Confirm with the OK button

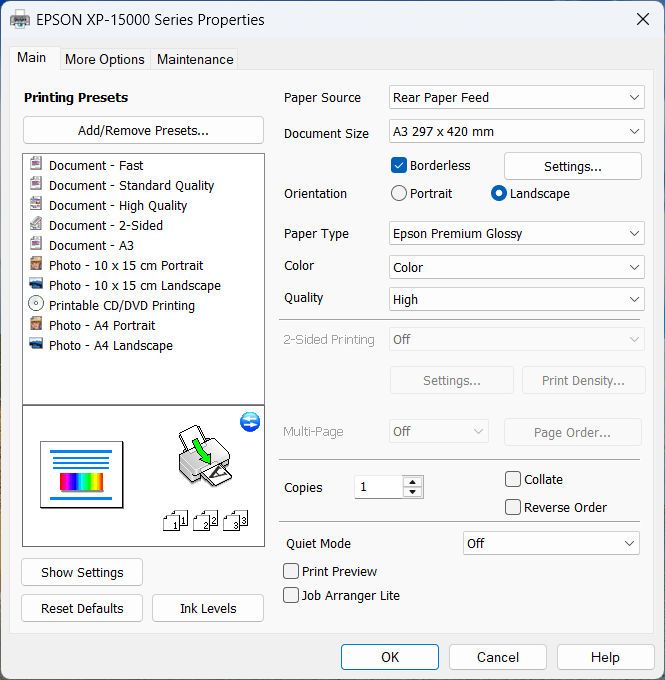coord(390,657)
